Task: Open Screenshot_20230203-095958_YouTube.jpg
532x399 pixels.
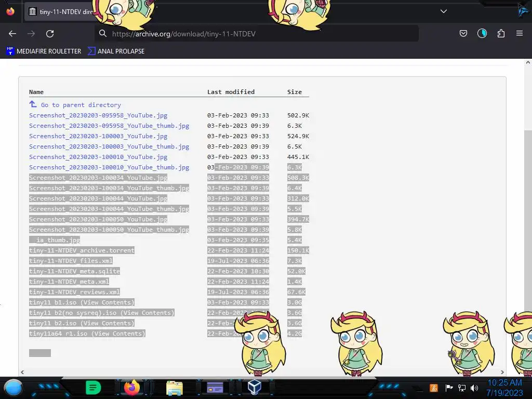Action: pos(98,115)
